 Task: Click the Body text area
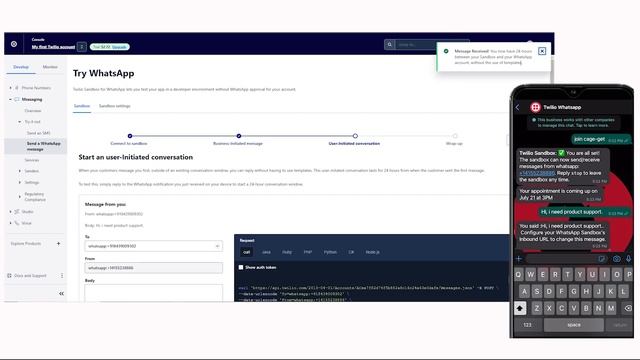153,293
